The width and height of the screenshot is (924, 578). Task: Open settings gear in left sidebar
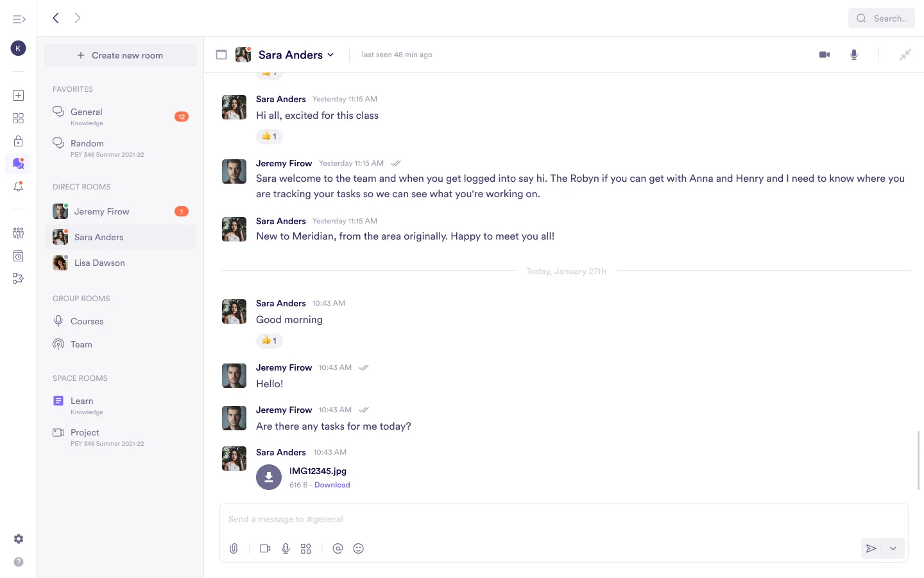(x=19, y=539)
